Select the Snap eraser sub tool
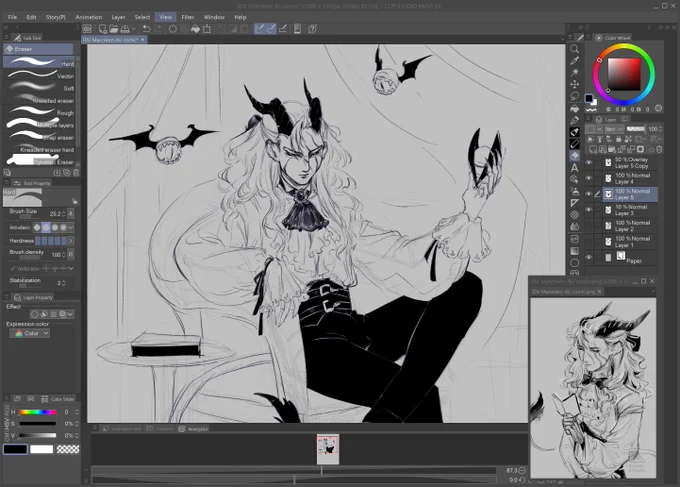Screen dimensions: 680x487 coord(39,137)
